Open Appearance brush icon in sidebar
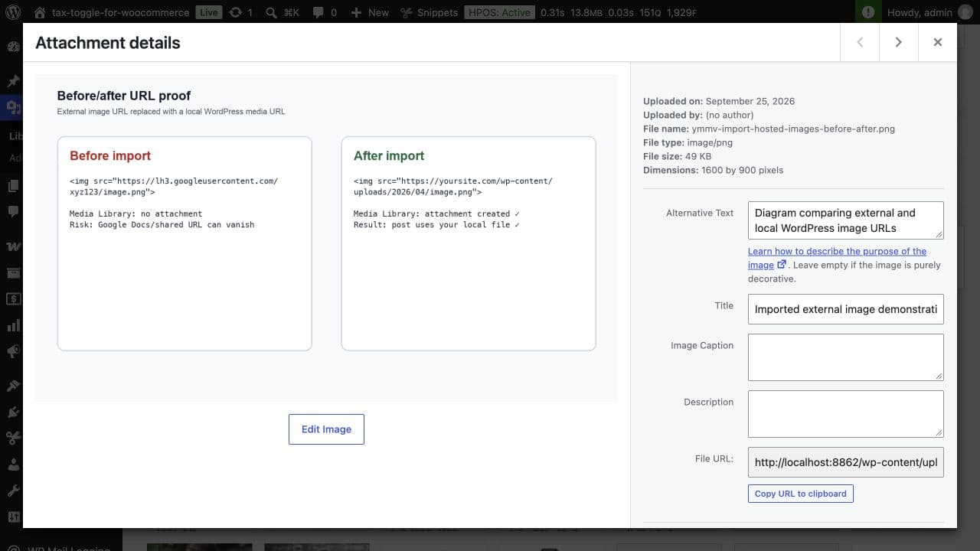Image resolution: width=980 pixels, height=551 pixels. (12, 386)
